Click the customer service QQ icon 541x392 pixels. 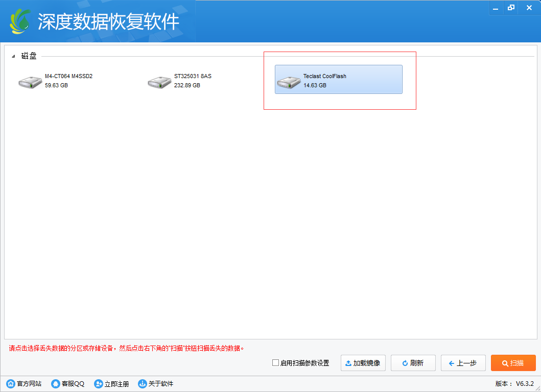56,384
